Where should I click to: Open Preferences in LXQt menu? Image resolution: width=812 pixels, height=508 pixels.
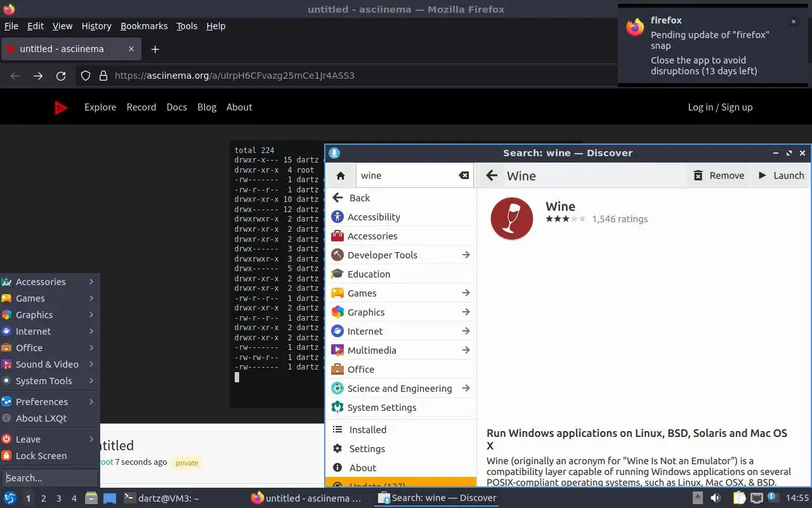point(49,402)
